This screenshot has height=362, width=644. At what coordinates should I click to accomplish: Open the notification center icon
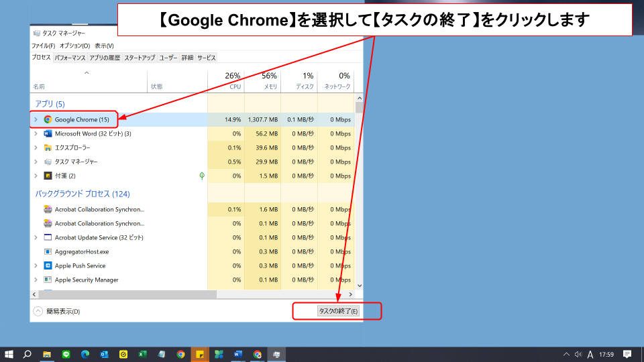point(627,354)
